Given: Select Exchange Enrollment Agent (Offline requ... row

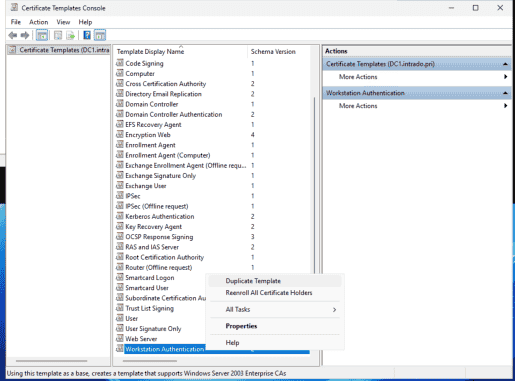Looking at the screenshot, I should click(x=212, y=165).
